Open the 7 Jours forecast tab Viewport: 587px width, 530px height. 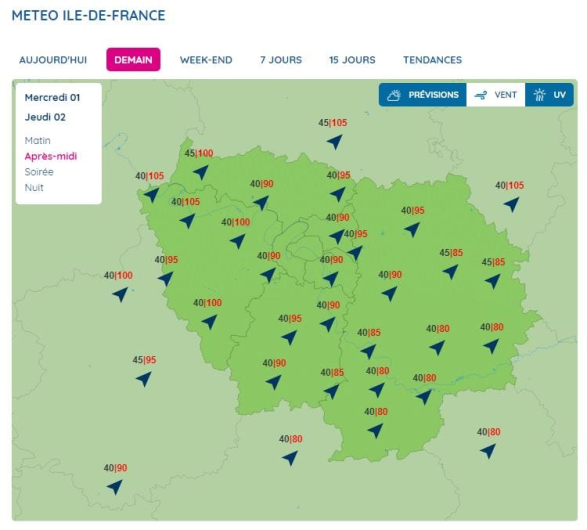[x=281, y=60]
